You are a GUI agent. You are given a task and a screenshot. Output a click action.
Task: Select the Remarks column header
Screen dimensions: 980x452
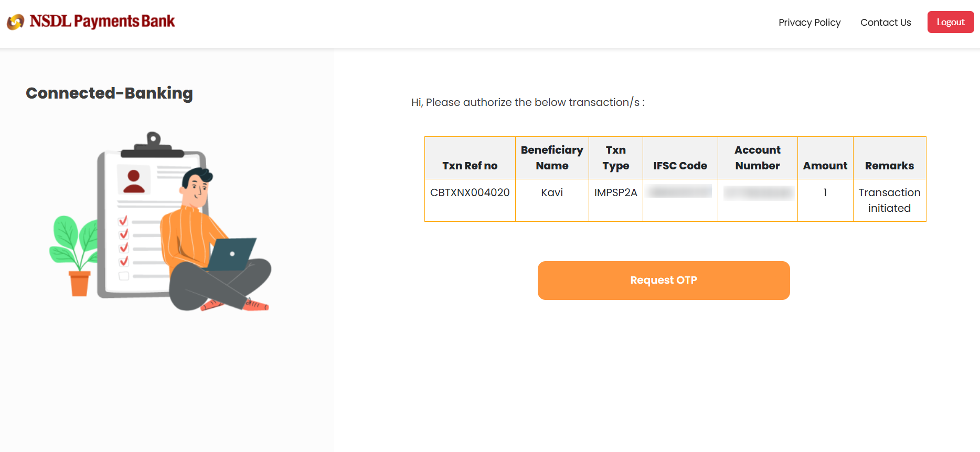point(889,166)
